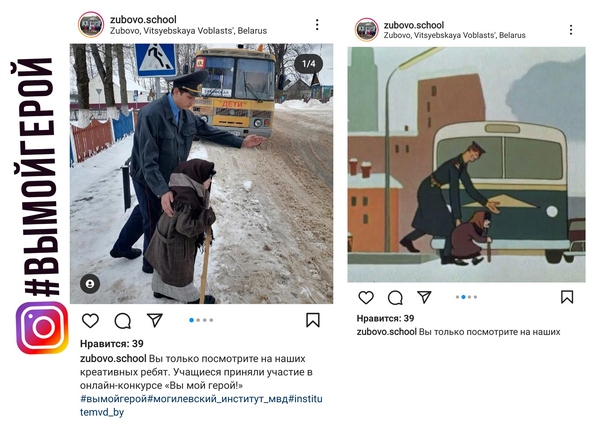Viewport: 600px width, 424px height.
Task: Like the left post with the heart icon
Action: 90,321
